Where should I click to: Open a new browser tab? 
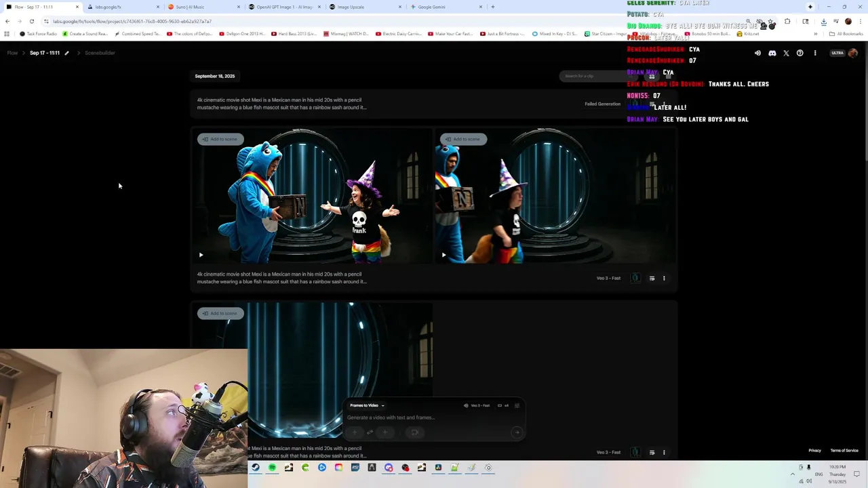[x=493, y=7]
